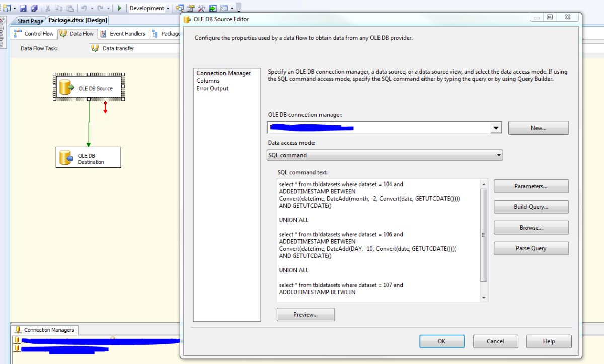Open the Toolbox side panel tab
The height and width of the screenshot is (364, 604).
point(3,33)
